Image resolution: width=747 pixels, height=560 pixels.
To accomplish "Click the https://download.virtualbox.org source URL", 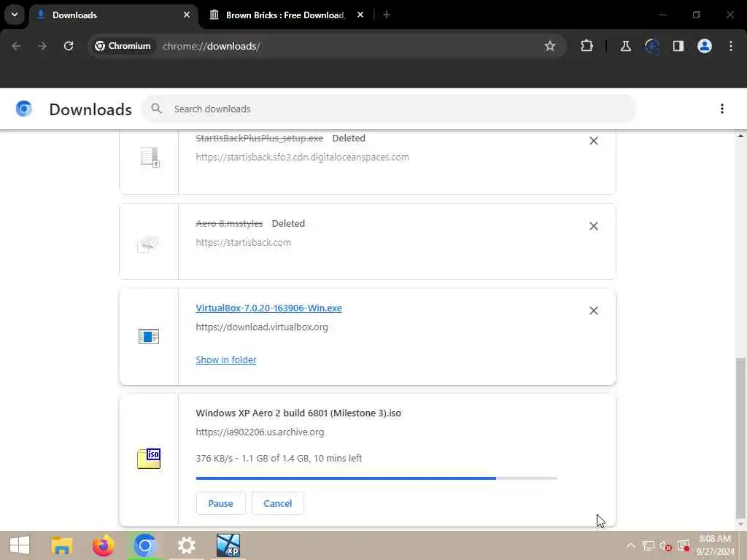I will 262,327.
